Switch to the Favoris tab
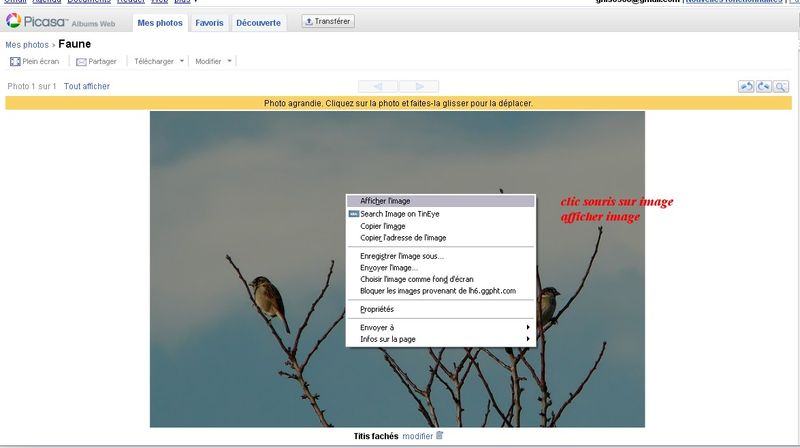Image resolution: width=800 pixels, height=448 pixels. coord(209,23)
